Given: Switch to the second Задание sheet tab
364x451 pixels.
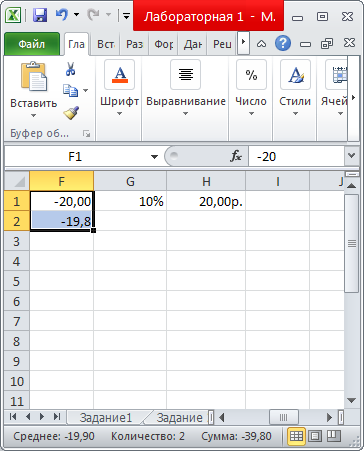Looking at the screenshot, I should 179,417.
